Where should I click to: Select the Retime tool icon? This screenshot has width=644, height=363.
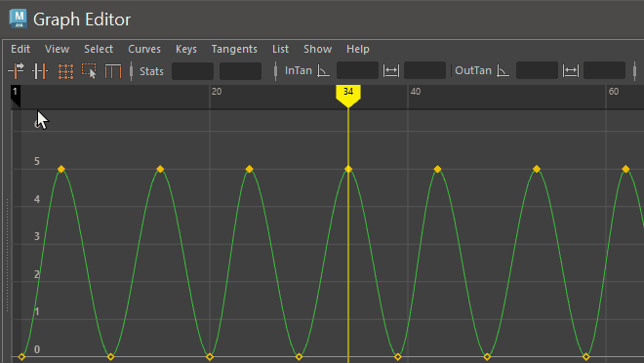click(x=113, y=71)
